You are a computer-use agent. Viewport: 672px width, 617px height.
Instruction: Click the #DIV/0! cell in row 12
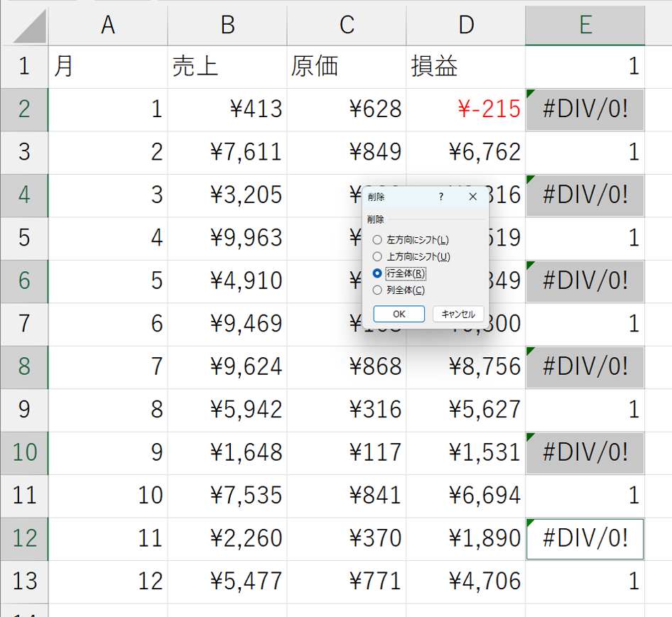click(585, 538)
